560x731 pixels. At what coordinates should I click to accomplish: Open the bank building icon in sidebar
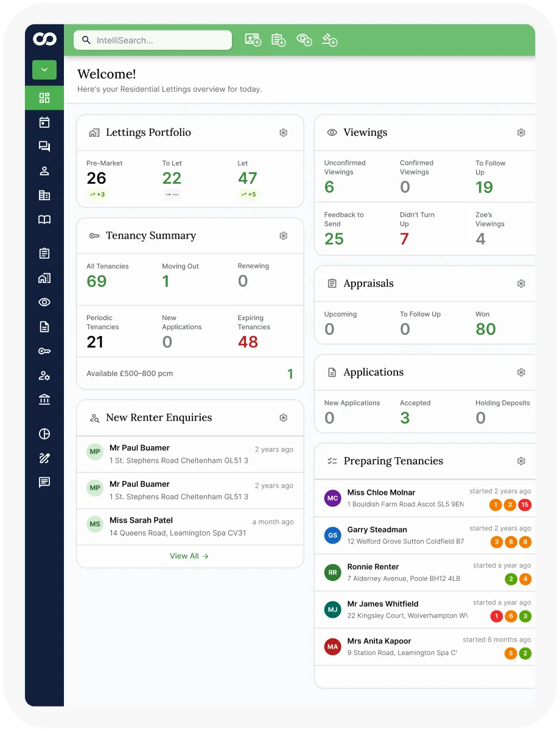(44, 400)
